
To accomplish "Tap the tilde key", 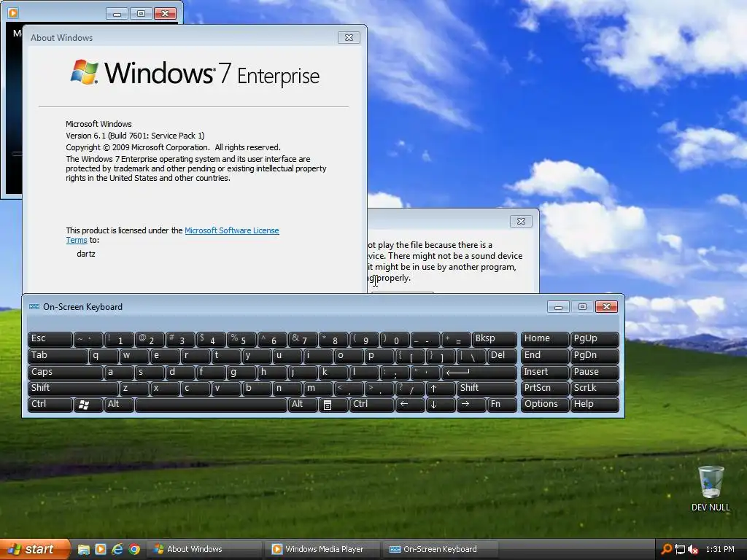I will [x=88, y=339].
